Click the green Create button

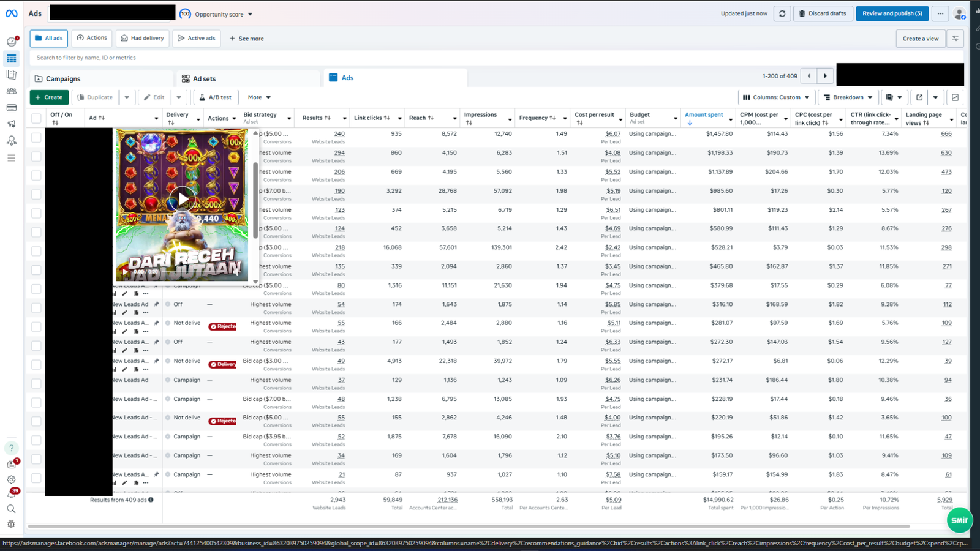[49, 97]
